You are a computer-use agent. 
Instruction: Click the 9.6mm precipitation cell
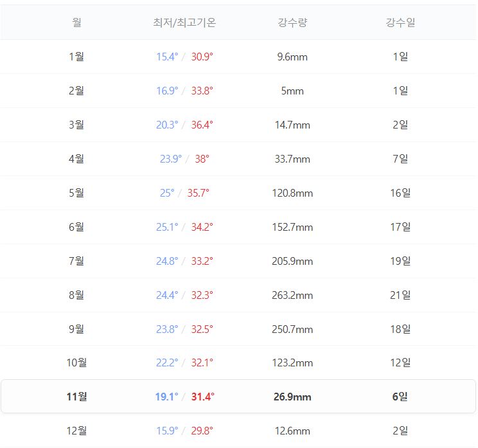[x=292, y=57]
